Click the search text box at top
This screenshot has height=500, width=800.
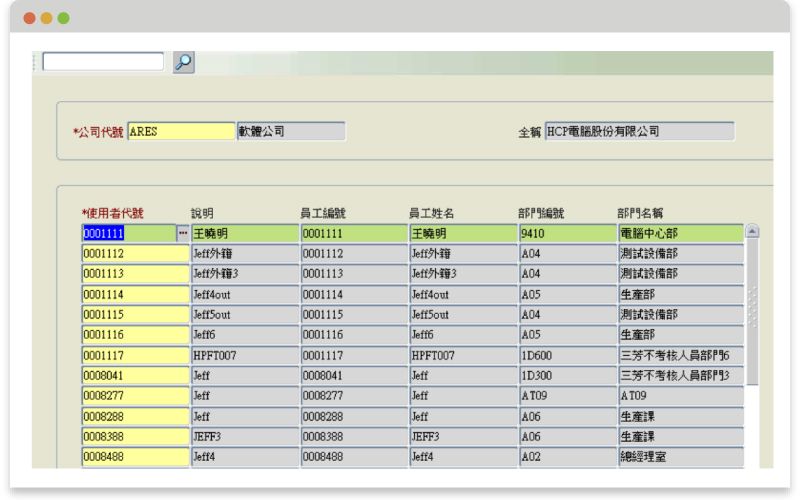103,62
